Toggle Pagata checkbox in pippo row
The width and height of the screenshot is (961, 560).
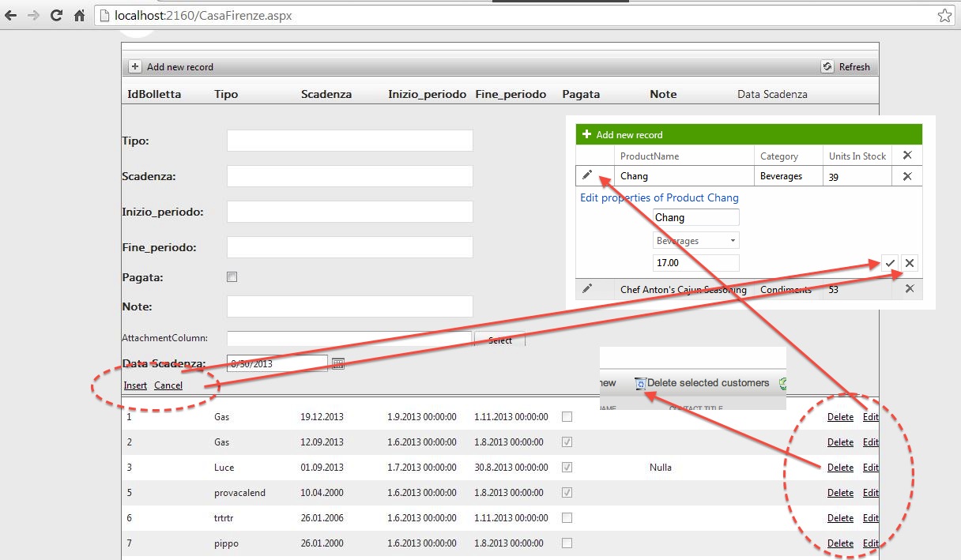tap(567, 543)
